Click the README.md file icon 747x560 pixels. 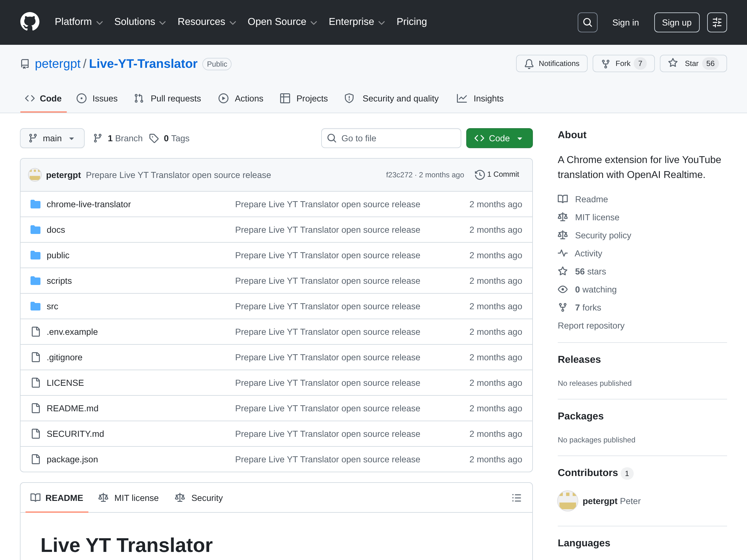(x=35, y=408)
